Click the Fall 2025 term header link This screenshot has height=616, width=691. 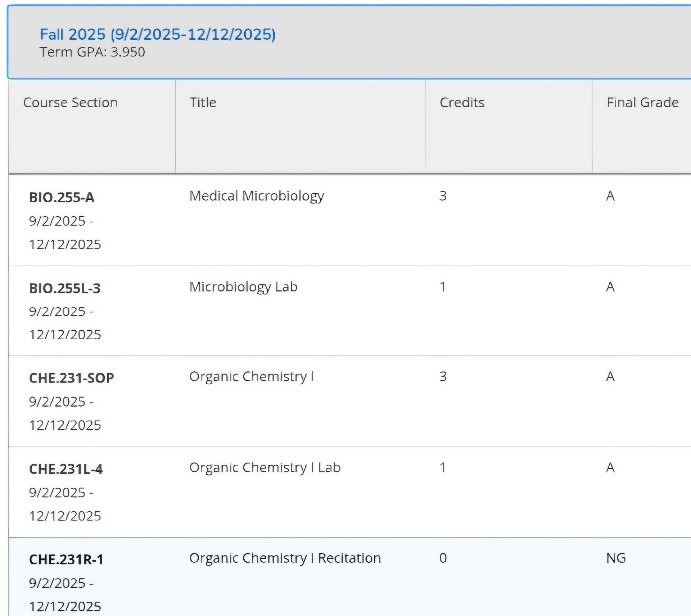[x=157, y=35]
